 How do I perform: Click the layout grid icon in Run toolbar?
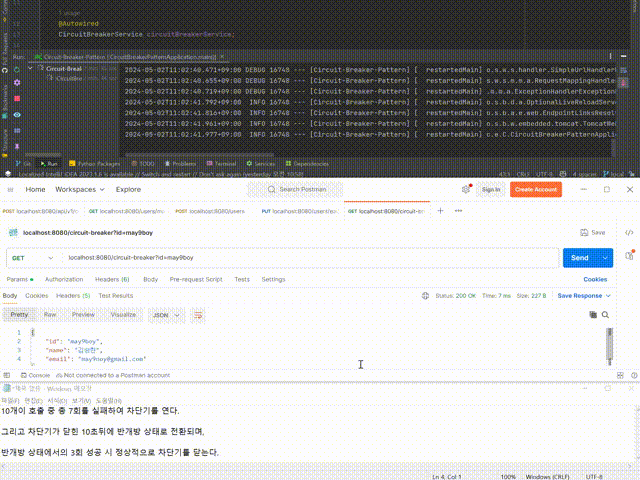pyautogui.click(x=17, y=131)
